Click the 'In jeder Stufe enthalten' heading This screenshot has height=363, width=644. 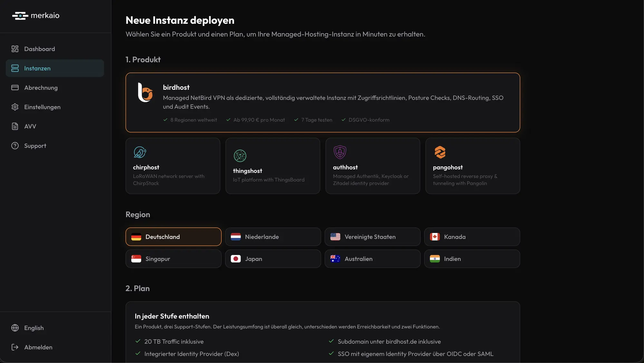(172, 316)
